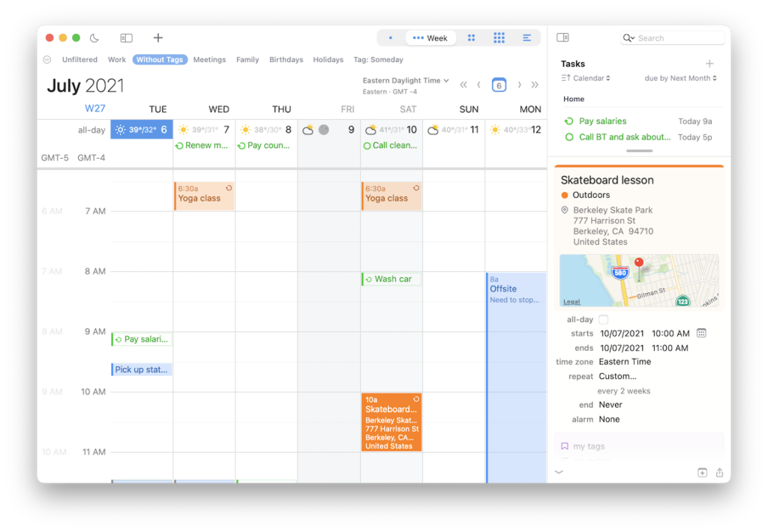
Task: Jump back with double left chevrons
Action: click(463, 85)
